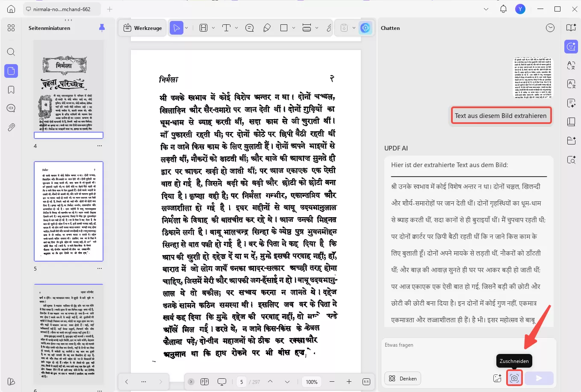
Task: Toggle the Denken thinking mode button
Action: (x=403, y=378)
